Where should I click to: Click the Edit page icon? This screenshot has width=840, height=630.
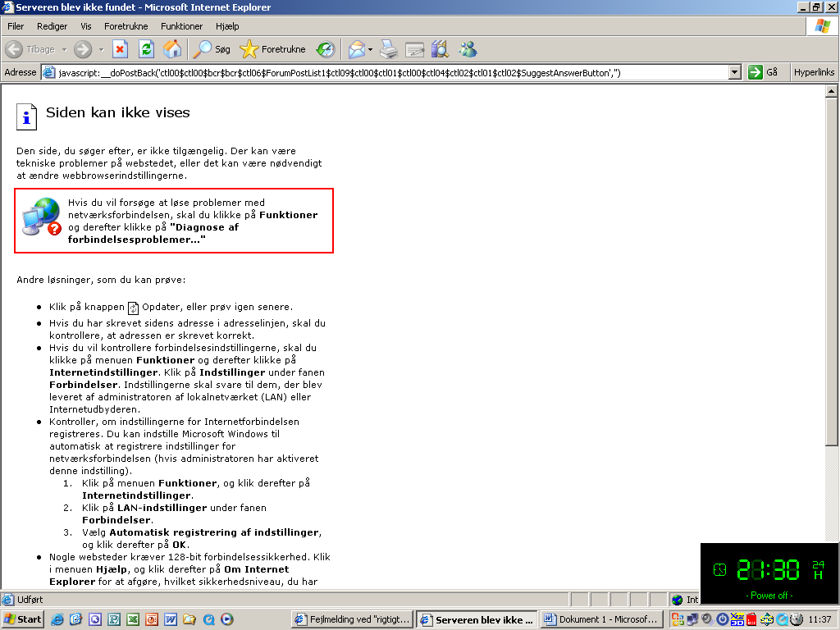click(x=414, y=49)
